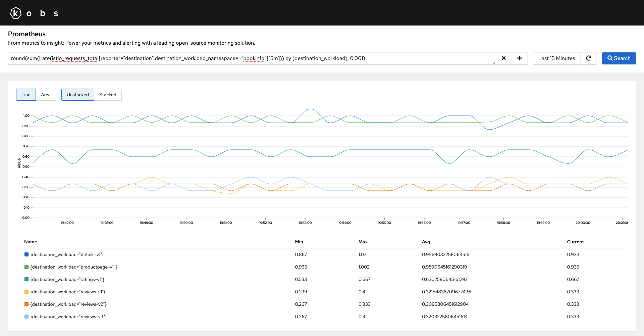Viewport: 644px width, 336px height.
Task: Refresh results with the reload icon
Action: (x=588, y=58)
